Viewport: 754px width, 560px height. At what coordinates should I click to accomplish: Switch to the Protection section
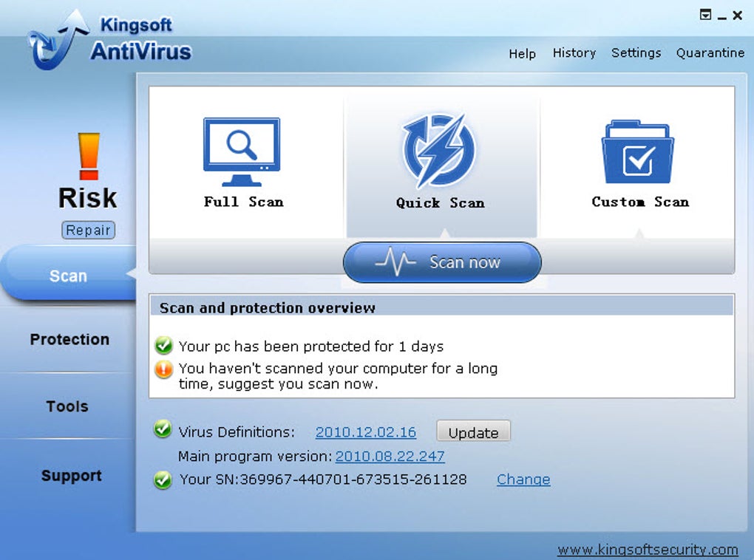coord(69,339)
